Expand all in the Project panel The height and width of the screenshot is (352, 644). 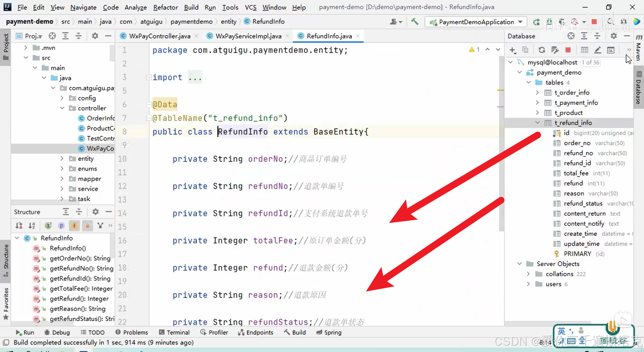click(65, 36)
